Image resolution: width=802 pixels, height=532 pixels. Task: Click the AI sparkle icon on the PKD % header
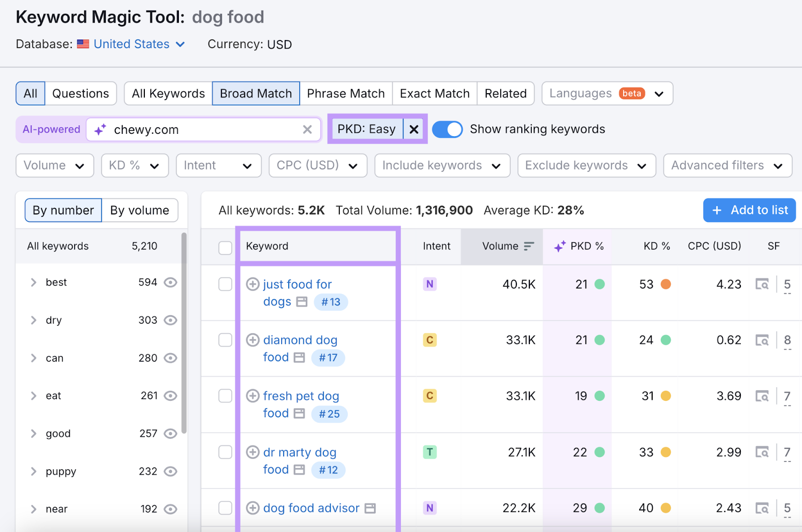coord(559,246)
